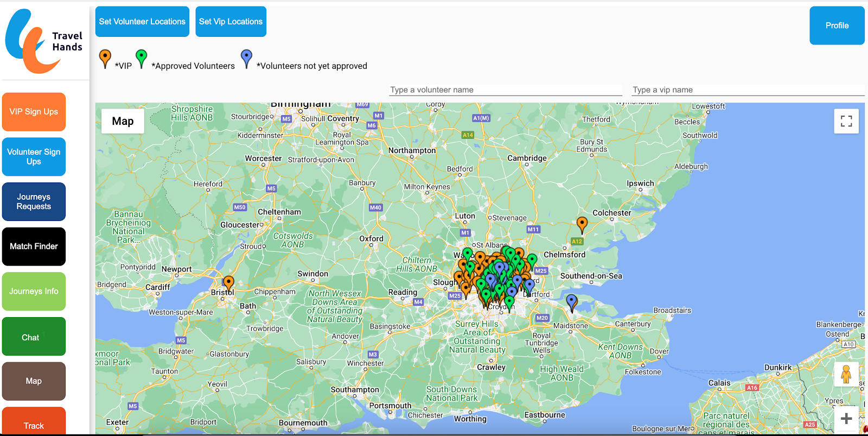Click the blue not-yet-approved legend pin
This screenshot has height=436, width=868.
coord(246,59)
